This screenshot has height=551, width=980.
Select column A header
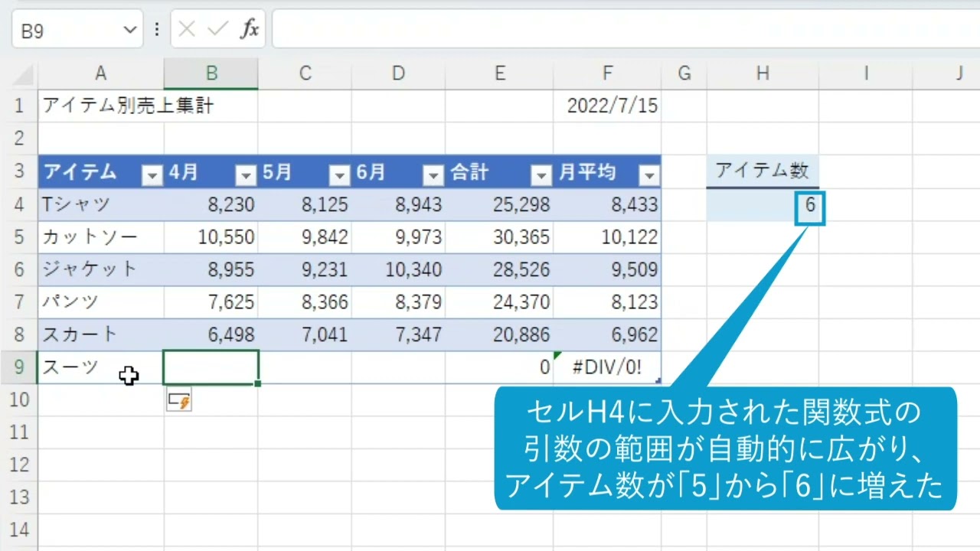(x=100, y=73)
